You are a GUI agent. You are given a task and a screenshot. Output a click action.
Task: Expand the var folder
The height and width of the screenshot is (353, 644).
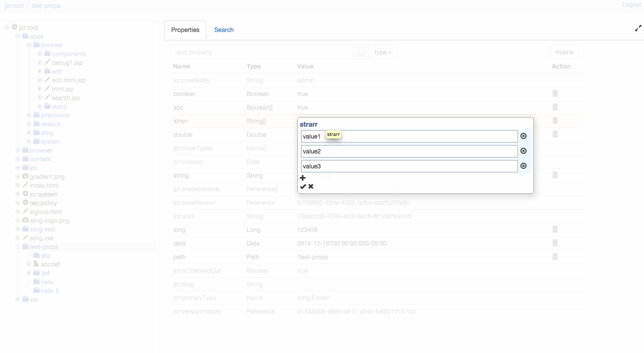point(18,299)
